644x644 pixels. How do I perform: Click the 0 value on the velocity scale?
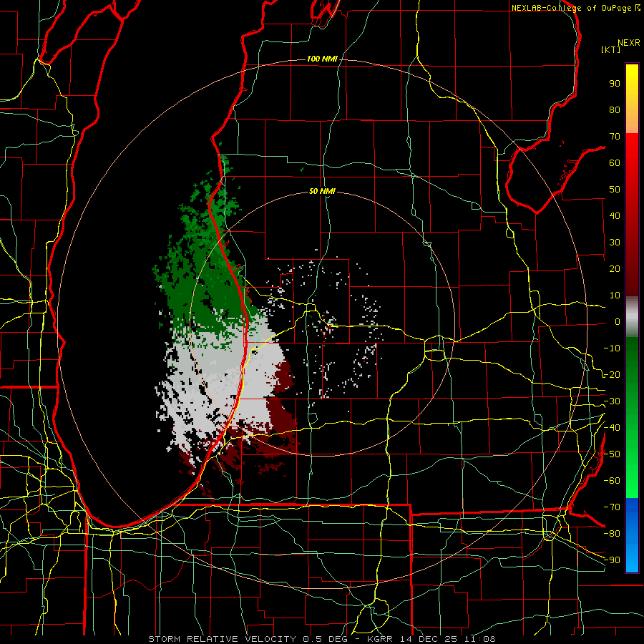click(x=618, y=322)
